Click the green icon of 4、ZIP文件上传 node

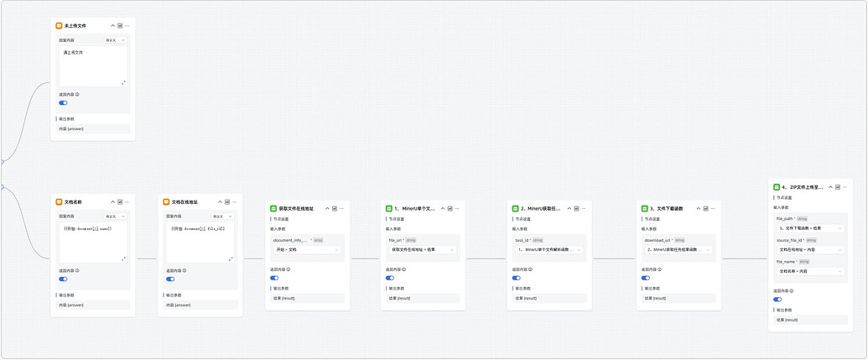(x=777, y=187)
